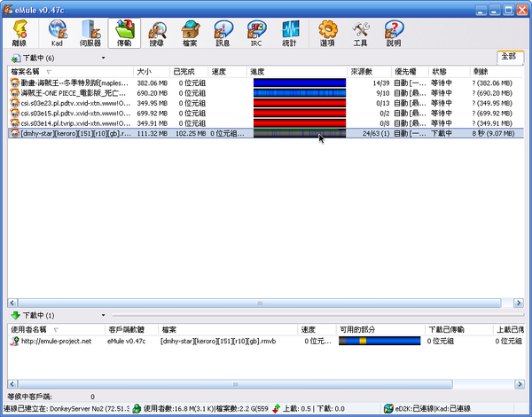This screenshot has width=532, height=417.
Task: Click the file icon of csi.s03e23 row
Action: [x=14, y=103]
